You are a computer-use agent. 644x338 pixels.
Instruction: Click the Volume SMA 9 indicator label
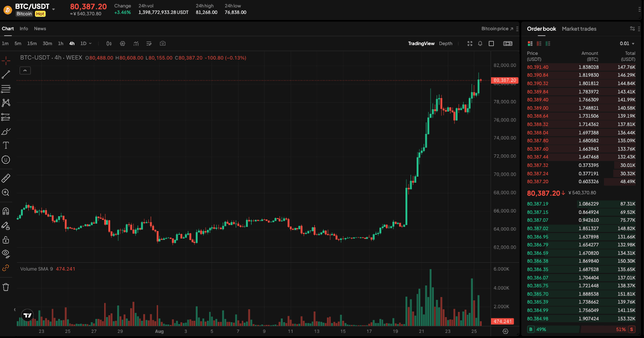(36, 269)
